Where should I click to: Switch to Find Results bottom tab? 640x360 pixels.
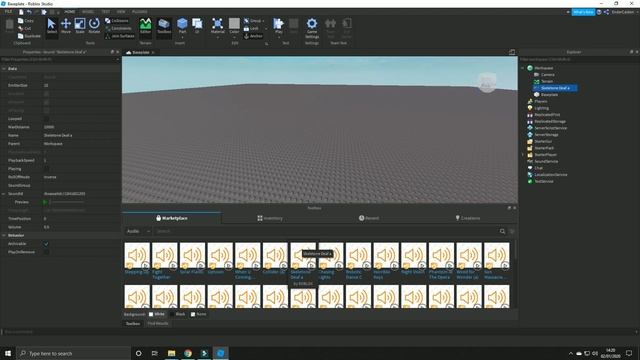tap(158, 324)
